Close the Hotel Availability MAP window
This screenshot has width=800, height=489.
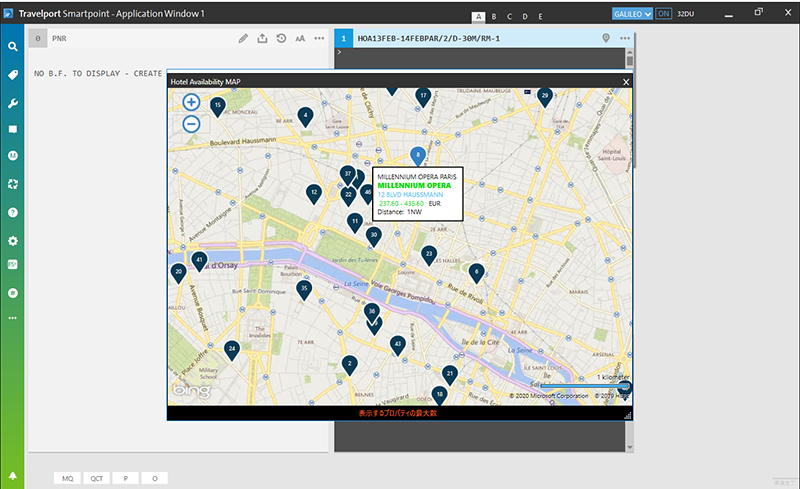click(626, 82)
